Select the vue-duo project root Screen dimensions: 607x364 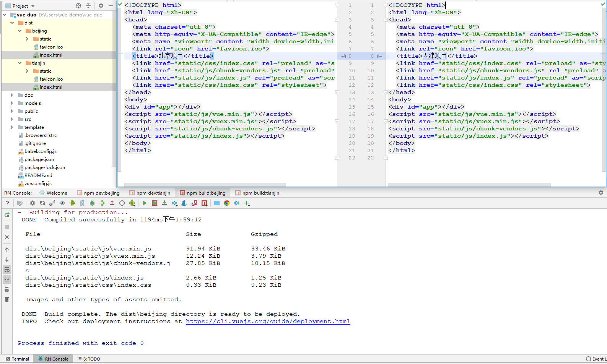[x=27, y=15]
